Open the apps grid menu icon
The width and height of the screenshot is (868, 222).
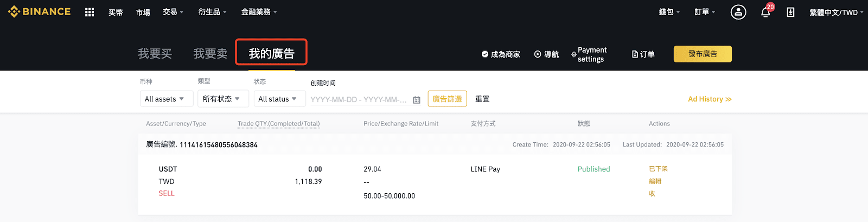point(90,12)
